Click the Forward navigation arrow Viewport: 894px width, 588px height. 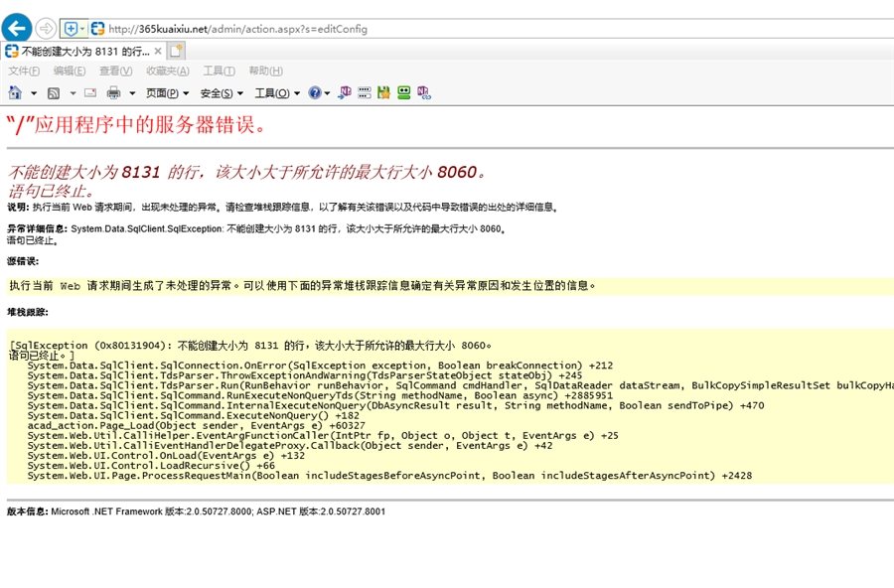(46, 28)
